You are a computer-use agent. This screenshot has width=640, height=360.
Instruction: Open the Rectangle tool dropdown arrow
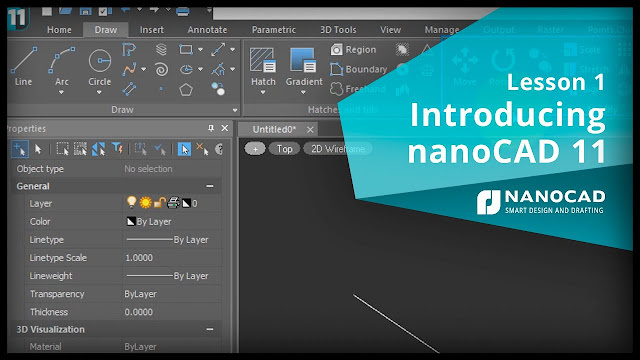(x=200, y=50)
